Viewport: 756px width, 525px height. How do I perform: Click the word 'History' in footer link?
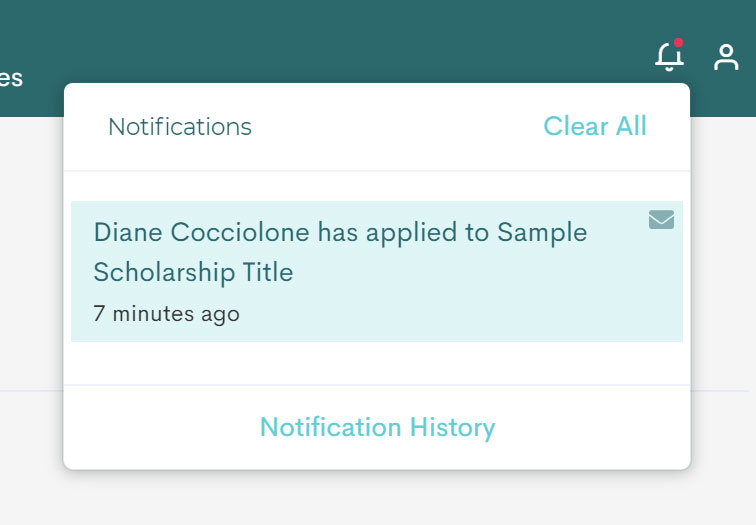(452, 427)
